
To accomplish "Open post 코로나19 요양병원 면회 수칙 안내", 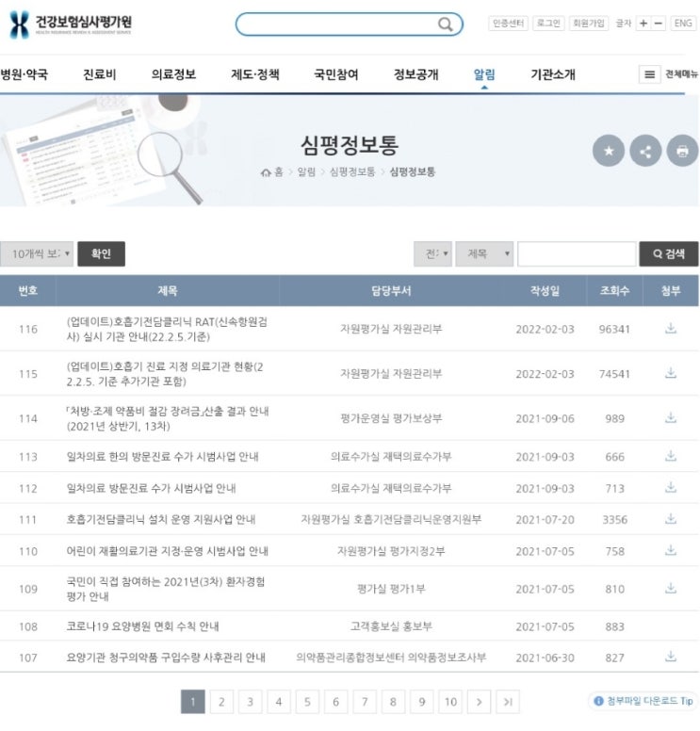I will pos(142,626).
